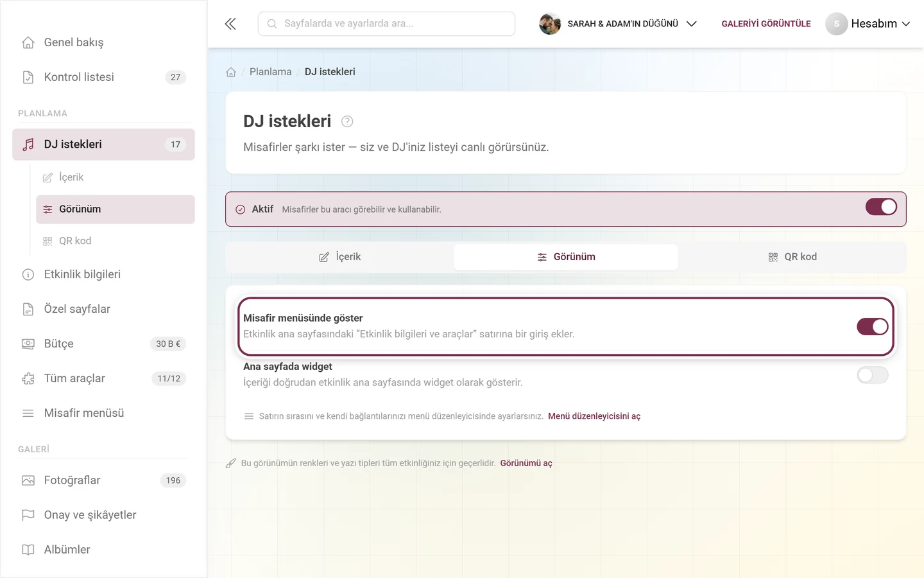Click the 11/12 badge beside Tüm araçlar
924x578 pixels.
point(169,378)
